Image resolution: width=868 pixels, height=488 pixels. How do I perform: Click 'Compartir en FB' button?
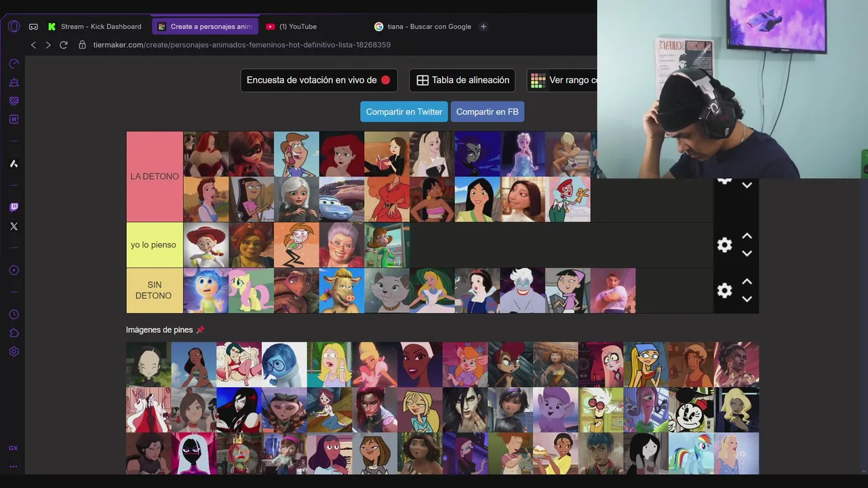(487, 112)
